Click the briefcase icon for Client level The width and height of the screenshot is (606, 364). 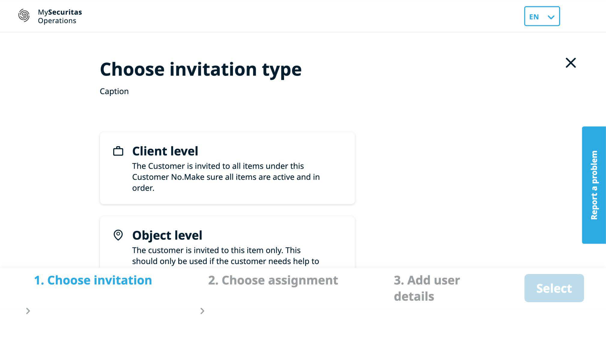pyautogui.click(x=118, y=151)
